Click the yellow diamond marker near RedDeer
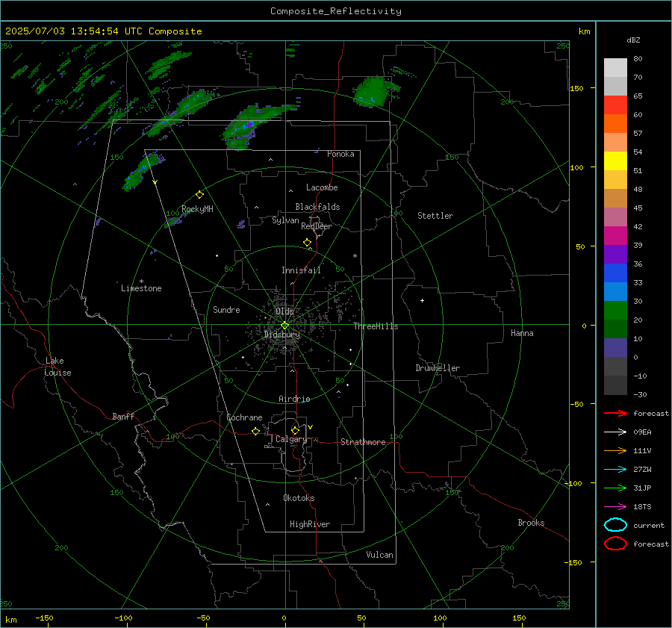The width and height of the screenshot is (672, 628). (307, 243)
